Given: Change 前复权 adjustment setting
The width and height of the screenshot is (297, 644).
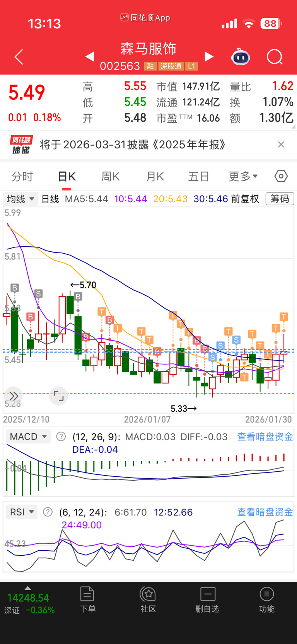Looking at the screenshot, I should 245,199.
